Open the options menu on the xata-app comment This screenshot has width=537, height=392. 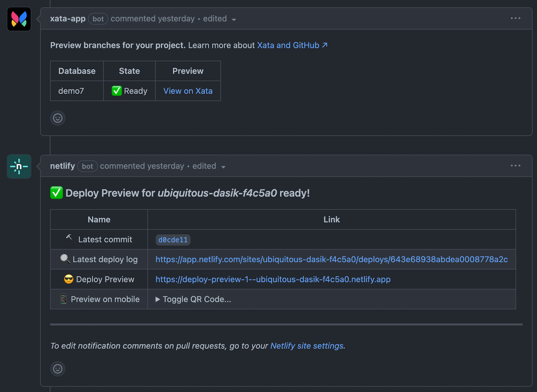516,18
